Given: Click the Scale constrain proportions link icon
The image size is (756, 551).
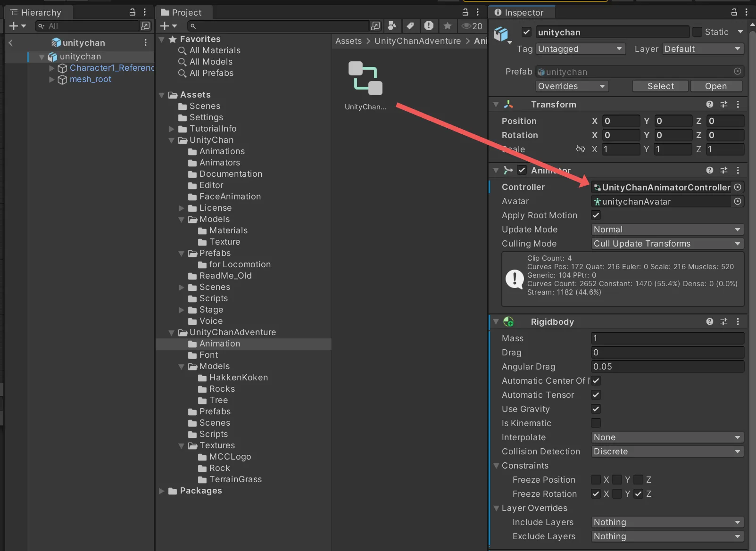Looking at the screenshot, I should pos(580,149).
